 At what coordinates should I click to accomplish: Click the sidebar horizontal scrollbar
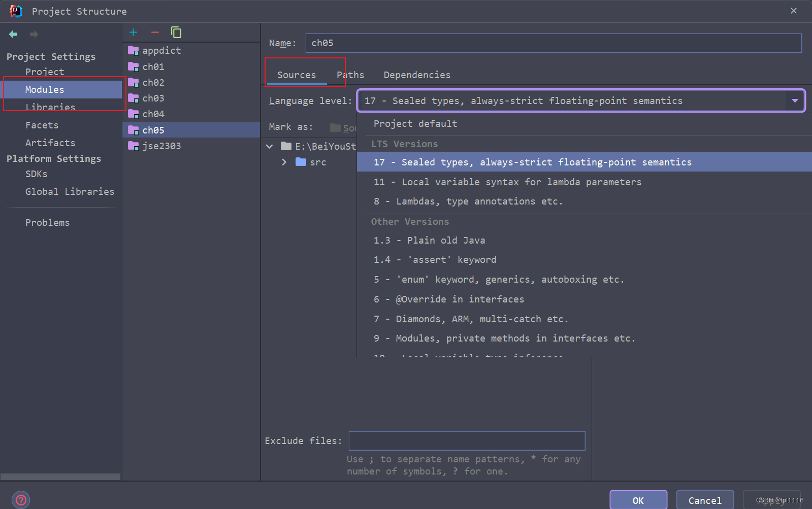[60, 477]
